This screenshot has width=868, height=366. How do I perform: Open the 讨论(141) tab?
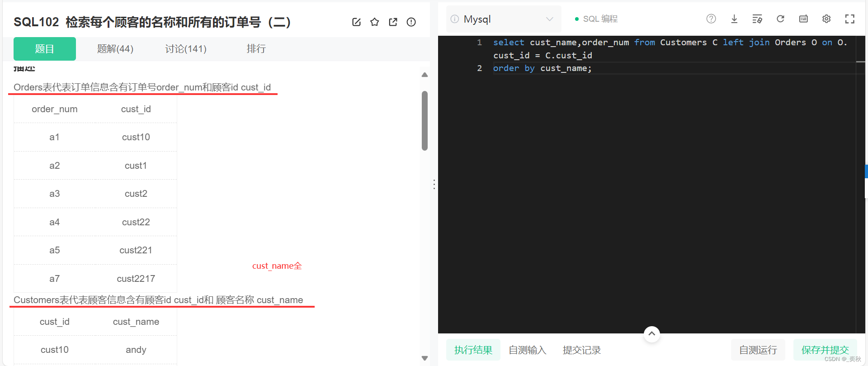click(x=186, y=49)
